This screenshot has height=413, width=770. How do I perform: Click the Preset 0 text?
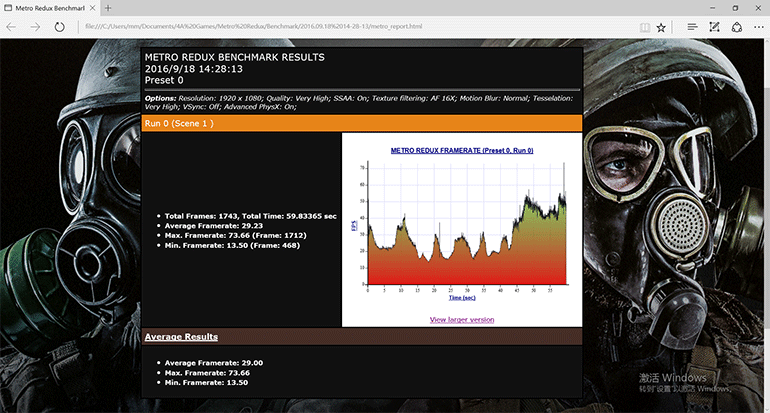tap(164, 80)
